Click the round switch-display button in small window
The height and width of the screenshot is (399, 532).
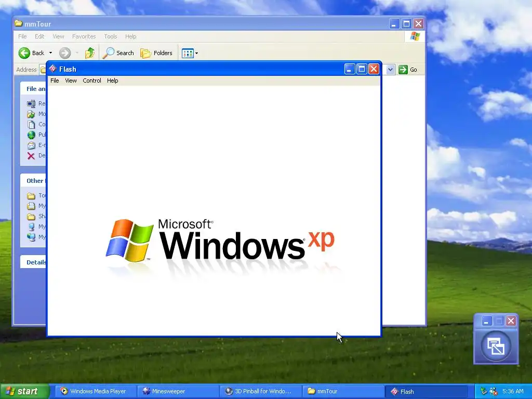tap(496, 346)
